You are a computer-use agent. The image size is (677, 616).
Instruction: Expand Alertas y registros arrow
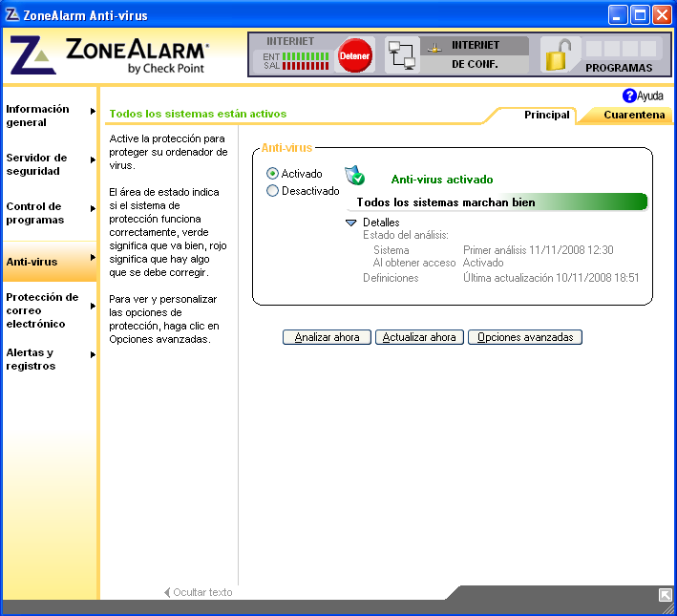pos(93,354)
